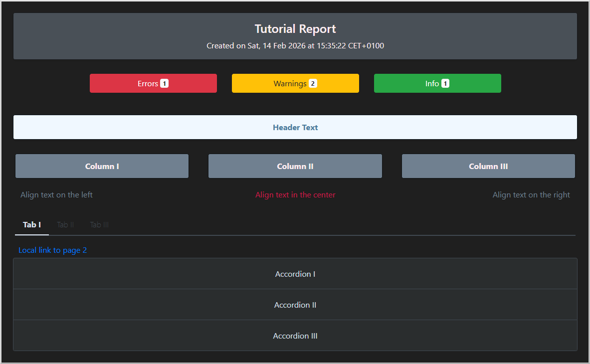Viewport: 590px width, 364px height.
Task: Open the green Info button
Action: 437,83
